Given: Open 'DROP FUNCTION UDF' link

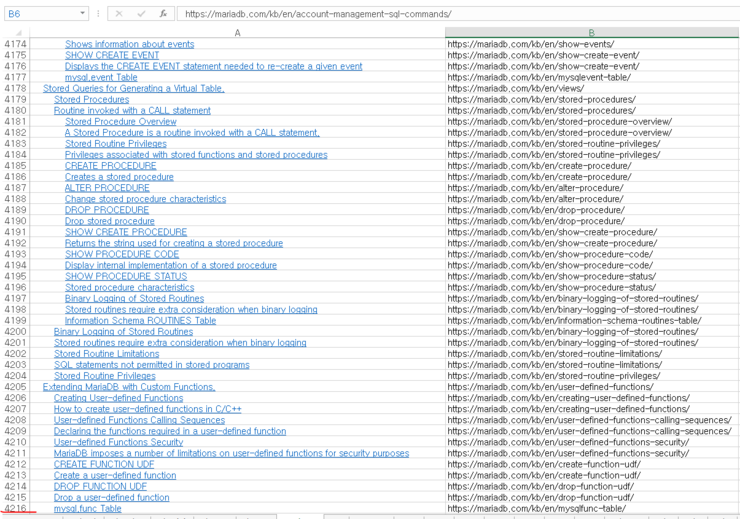Looking at the screenshot, I should point(101,486).
